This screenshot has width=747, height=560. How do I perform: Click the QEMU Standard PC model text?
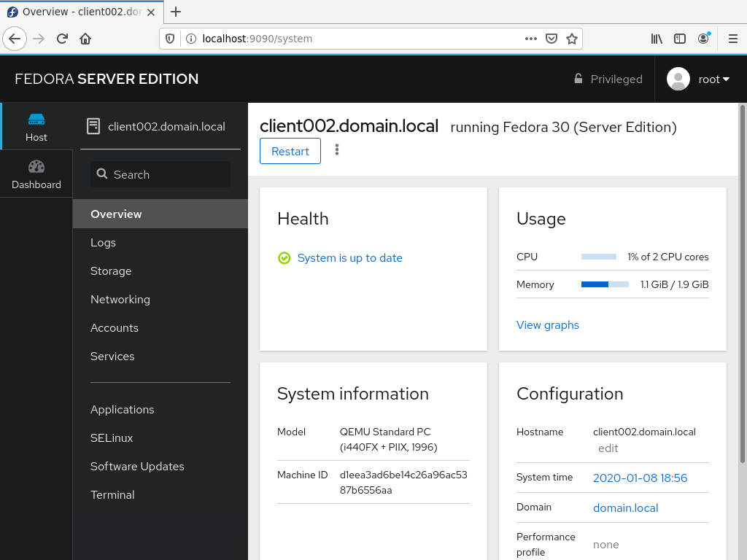click(x=388, y=440)
